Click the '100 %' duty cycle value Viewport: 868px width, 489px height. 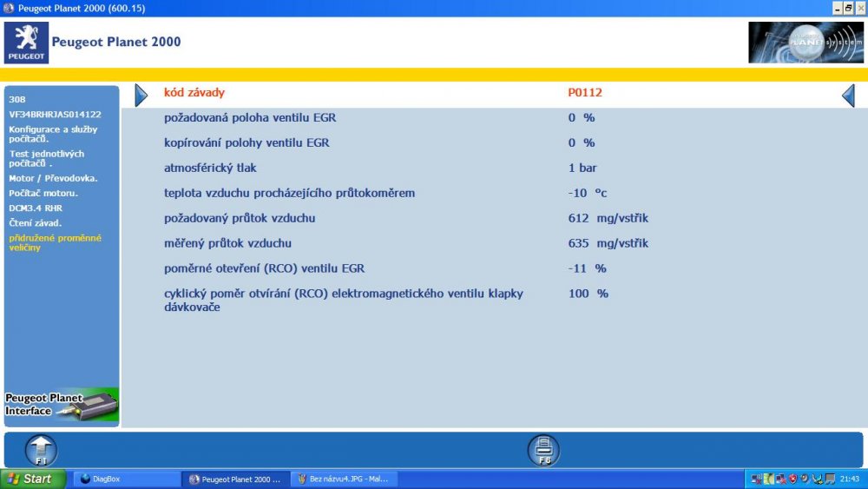point(588,294)
